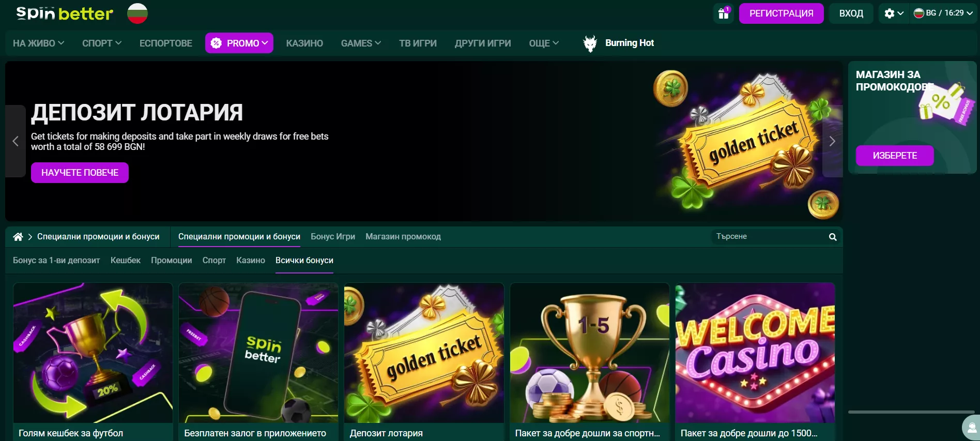Select the Кешбек filter tab

(x=126, y=260)
